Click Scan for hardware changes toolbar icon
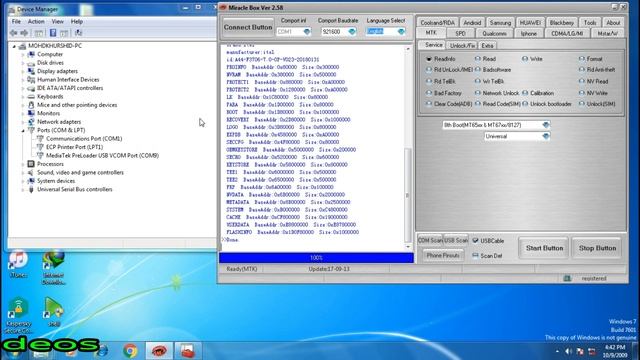 pos(78,33)
